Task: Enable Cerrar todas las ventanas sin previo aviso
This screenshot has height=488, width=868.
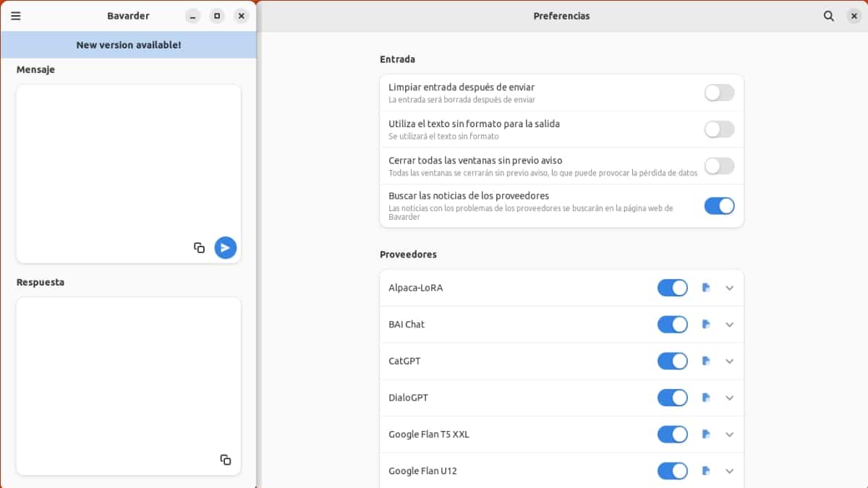Action: pos(719,166)
